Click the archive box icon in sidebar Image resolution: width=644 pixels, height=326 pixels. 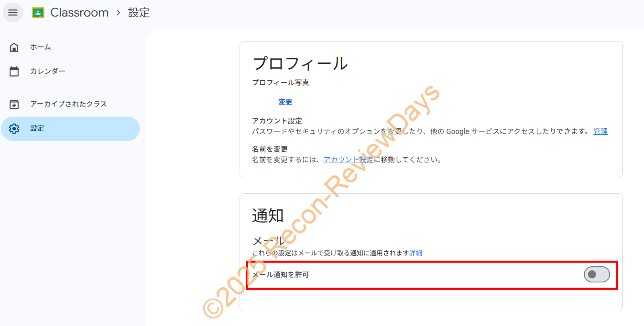click(14, 104)
